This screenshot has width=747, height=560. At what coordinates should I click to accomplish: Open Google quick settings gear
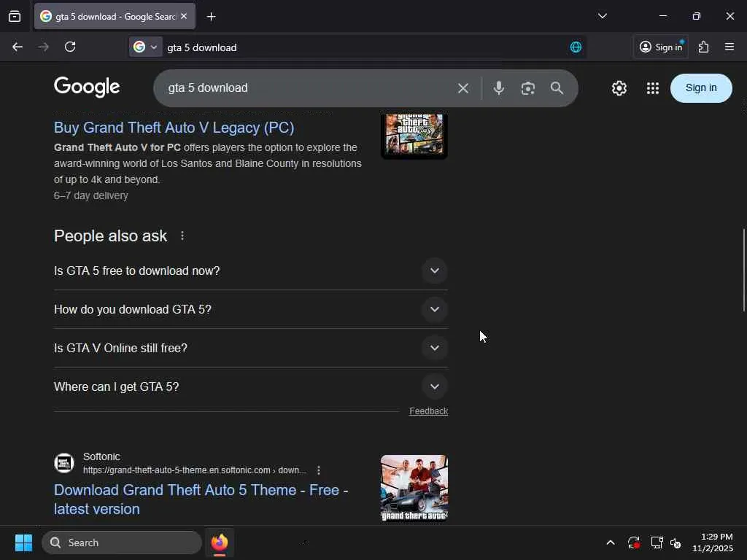(619, 88)
